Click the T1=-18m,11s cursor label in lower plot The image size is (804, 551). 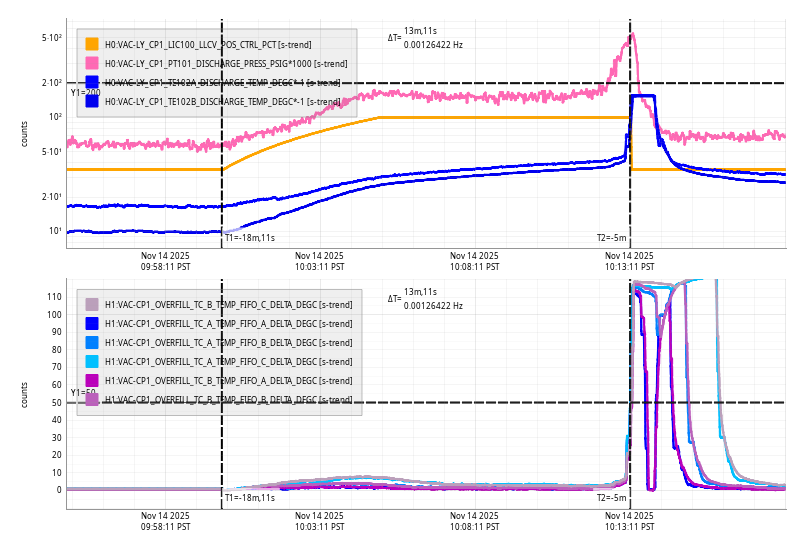(x=249, y=497)
